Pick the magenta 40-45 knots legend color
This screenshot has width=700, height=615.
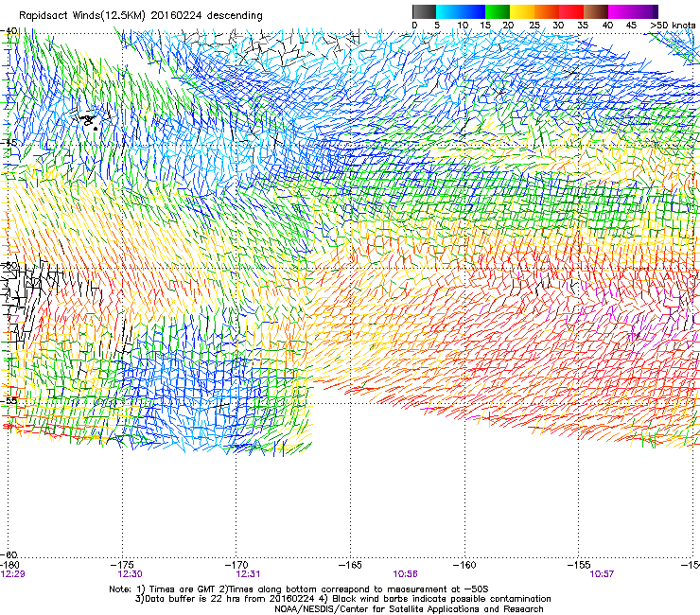click(x=621, y=11)
